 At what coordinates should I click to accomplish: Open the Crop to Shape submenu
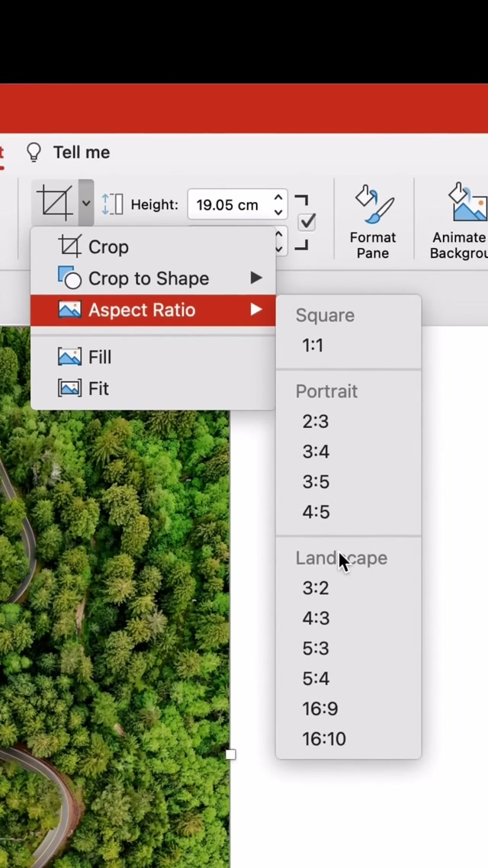149,278
